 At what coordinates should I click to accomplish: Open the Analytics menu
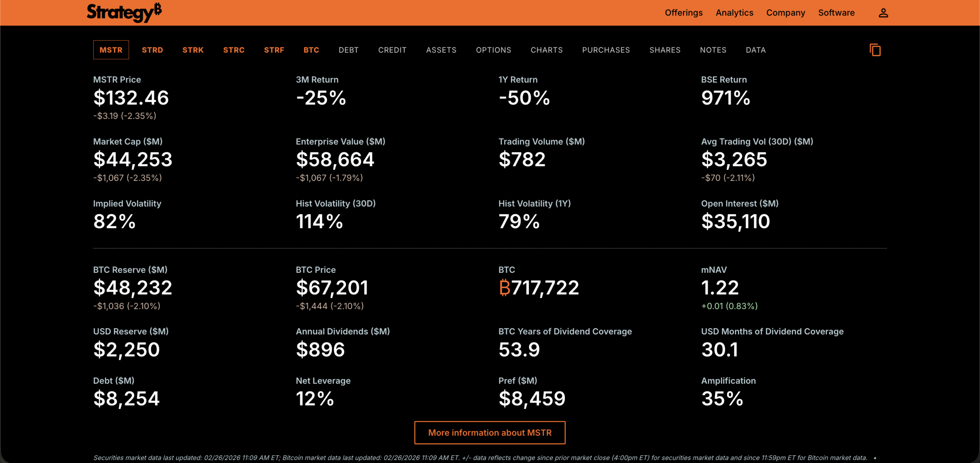click(x=734, y=13)
